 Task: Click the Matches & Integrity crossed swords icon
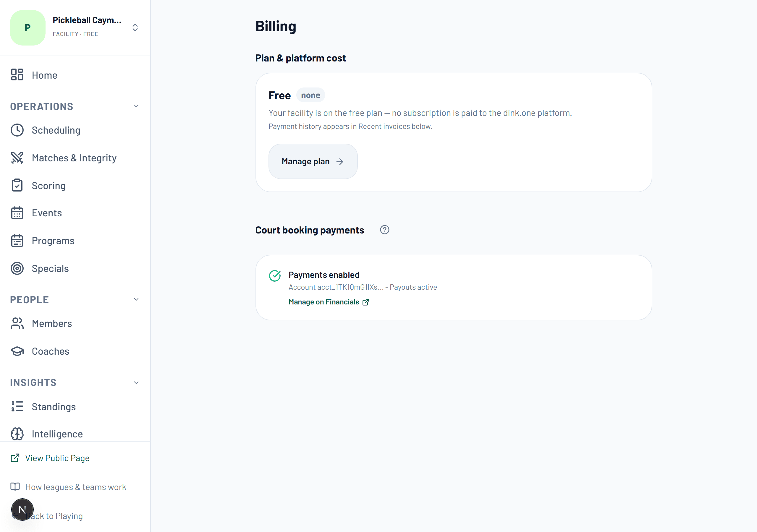point(17,158)
